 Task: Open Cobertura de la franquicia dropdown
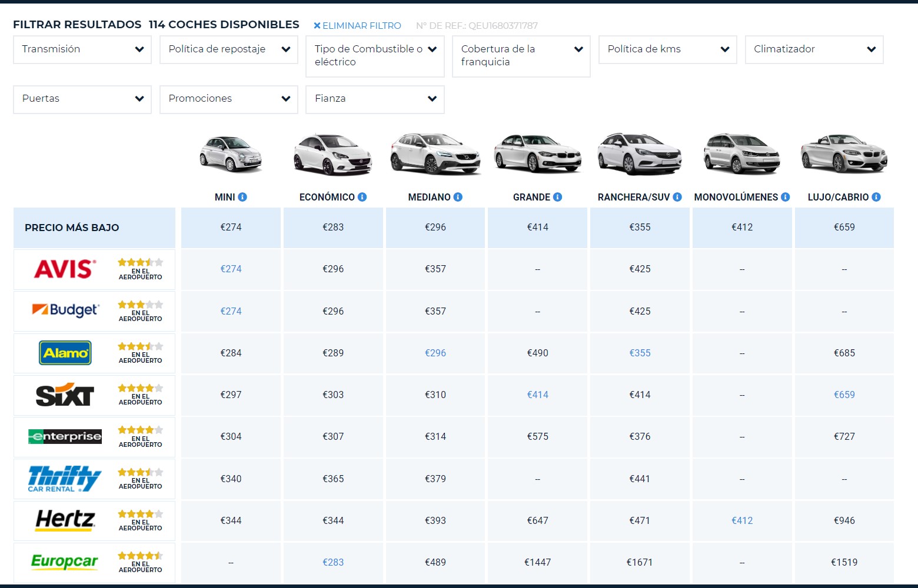coord(521,56)
